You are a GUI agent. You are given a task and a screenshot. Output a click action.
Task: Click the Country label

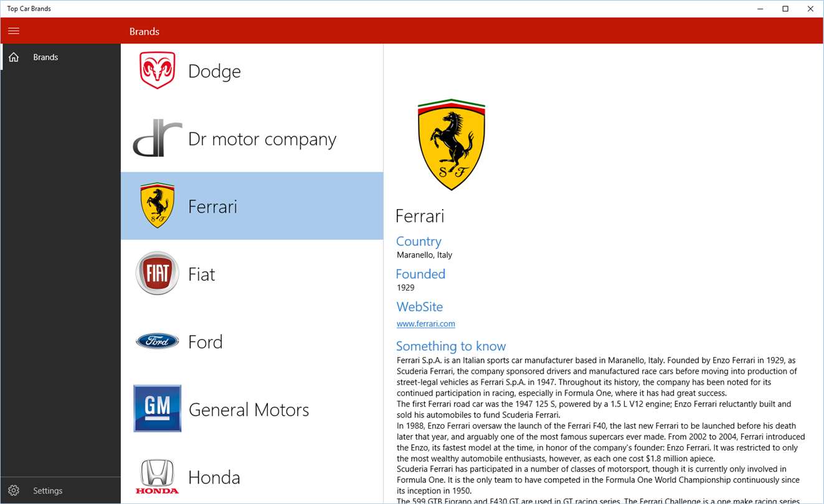click(419, 241)
